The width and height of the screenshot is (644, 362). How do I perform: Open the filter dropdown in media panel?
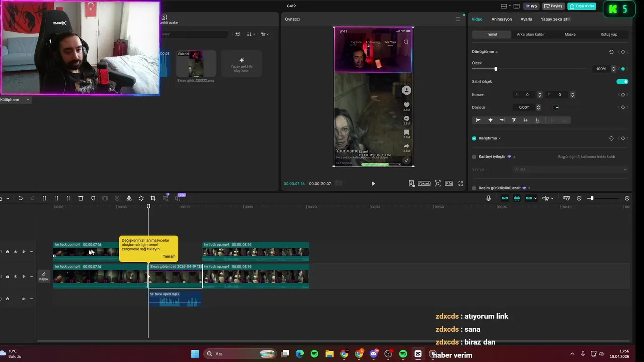click(264, 34)
